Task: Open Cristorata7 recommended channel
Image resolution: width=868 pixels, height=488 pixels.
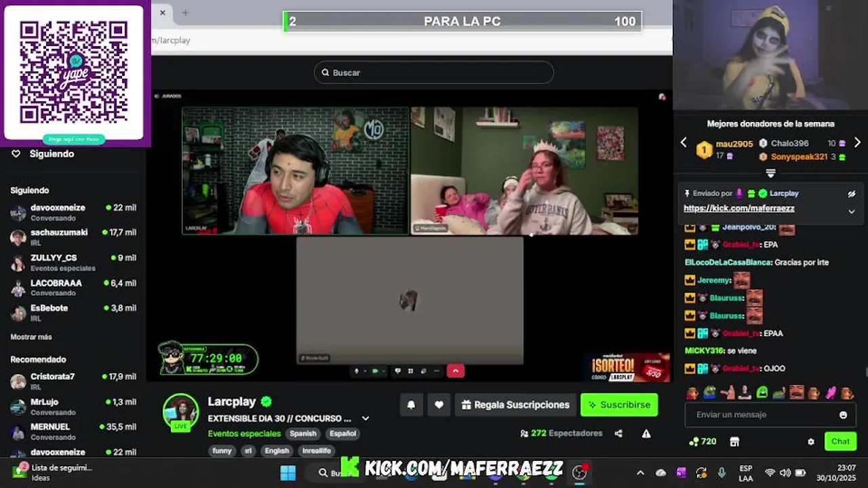Action: 73,382
